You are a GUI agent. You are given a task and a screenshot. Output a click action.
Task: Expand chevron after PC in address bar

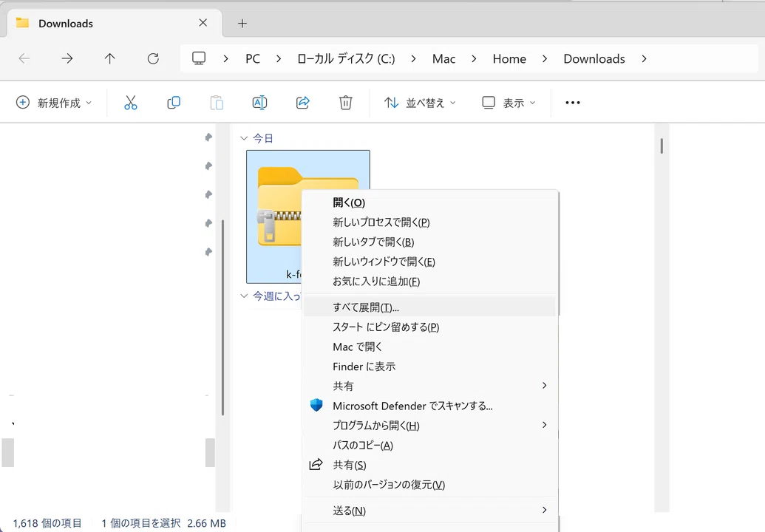coord(279,58)
